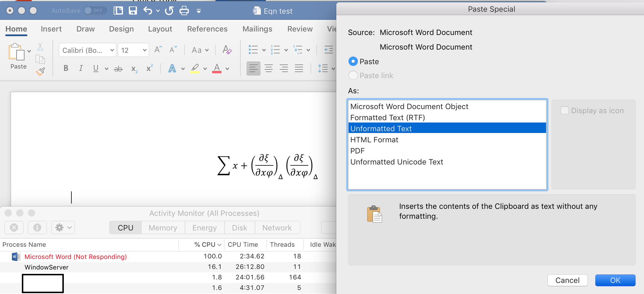This screenshot has height=294, width=644.
Task: Switch to Design ribbon tab
Action: [121, 29]
